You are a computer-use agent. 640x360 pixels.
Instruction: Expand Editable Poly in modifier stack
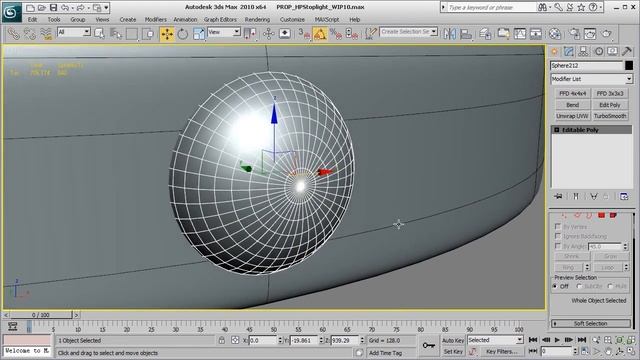[x=556, y=130]
